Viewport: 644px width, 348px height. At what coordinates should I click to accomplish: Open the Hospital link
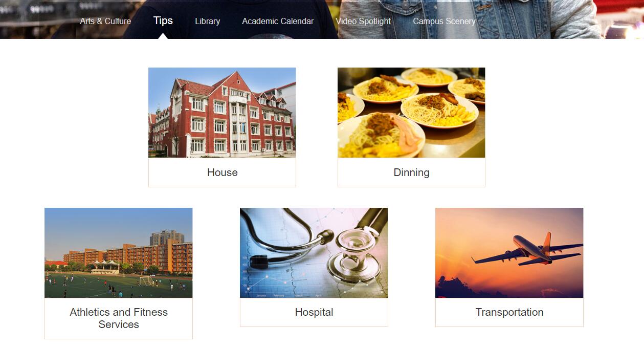pyautogui.click(x=314, y=312)
